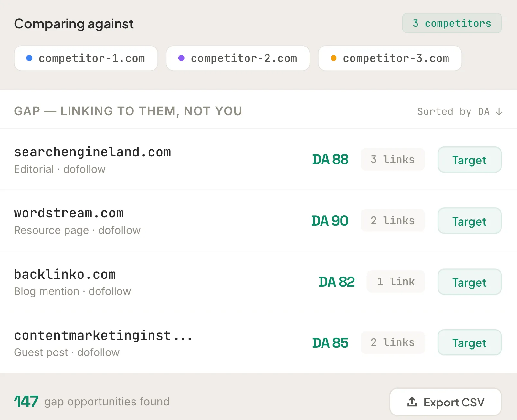Toggle off competitor-2.com from the comparison
The width and height of the screenshot is (517, 420).
[x=238, y=58]
